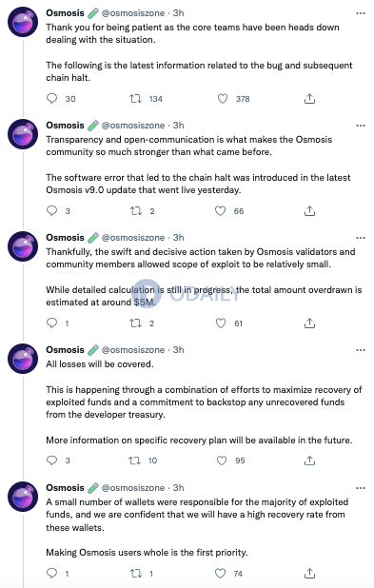Image resolution: width=374 pixels, height=588 pixels.
Task: Retweet the $5M estimate tweet
Action: [x=135, y=323]
